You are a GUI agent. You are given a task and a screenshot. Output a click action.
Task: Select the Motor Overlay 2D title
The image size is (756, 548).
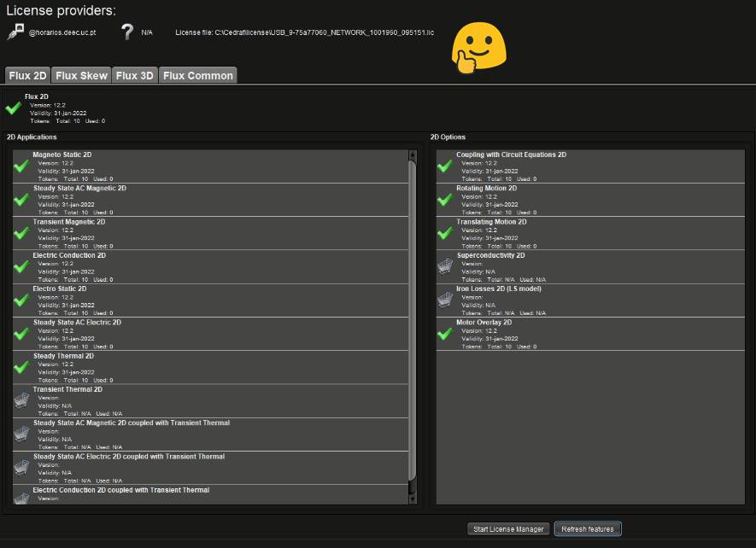point(484,323)
